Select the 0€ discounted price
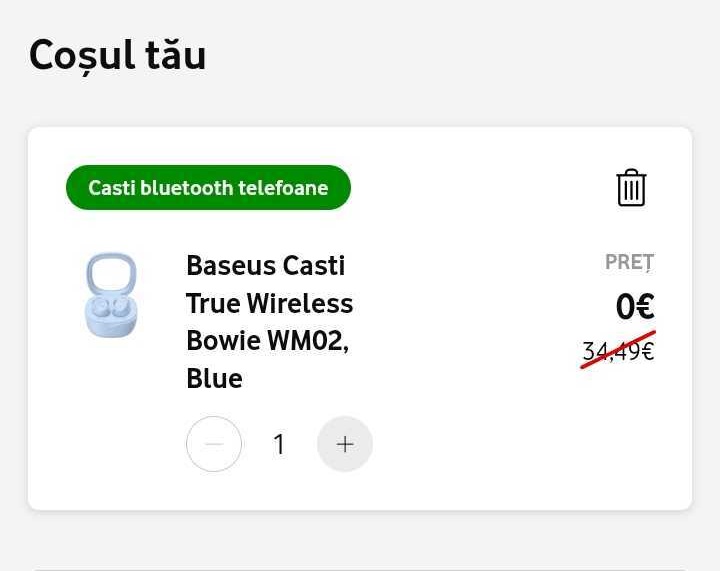 pyautogui.click(x=635, y=306)
